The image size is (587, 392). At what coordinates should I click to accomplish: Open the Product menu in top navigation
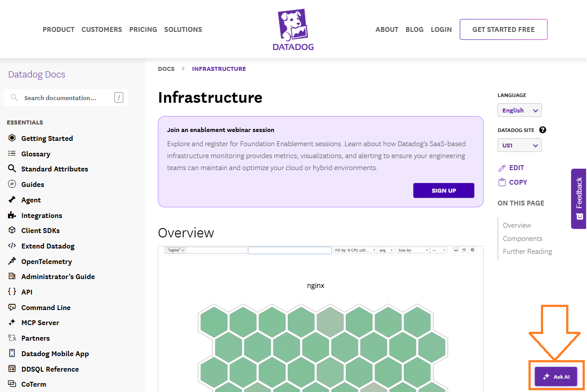pos(59,30)
